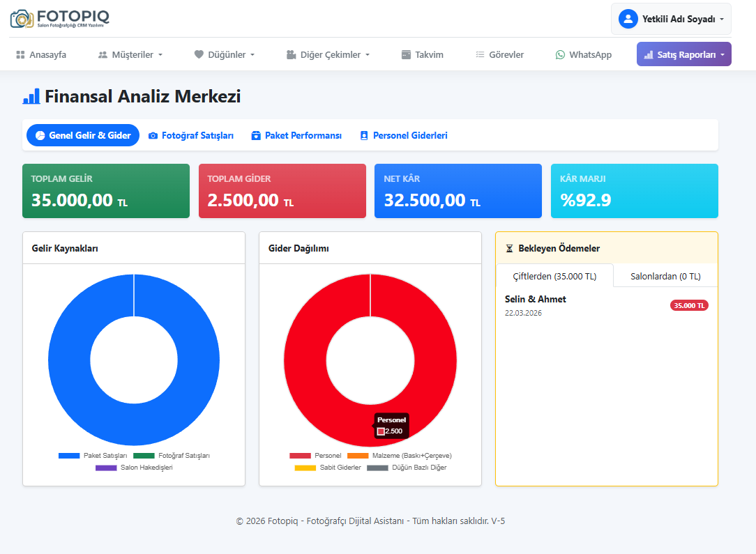This screenshot has height=554, width=756.
Task: Click the Takvim calendar icon
Action: (406, 54)
